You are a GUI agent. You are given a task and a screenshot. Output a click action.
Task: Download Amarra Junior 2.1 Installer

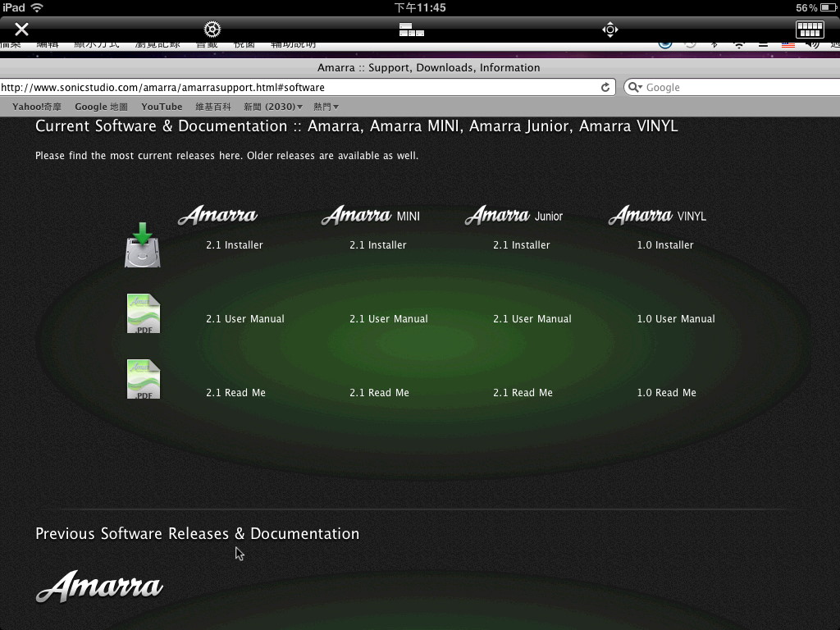coord(522,244)
